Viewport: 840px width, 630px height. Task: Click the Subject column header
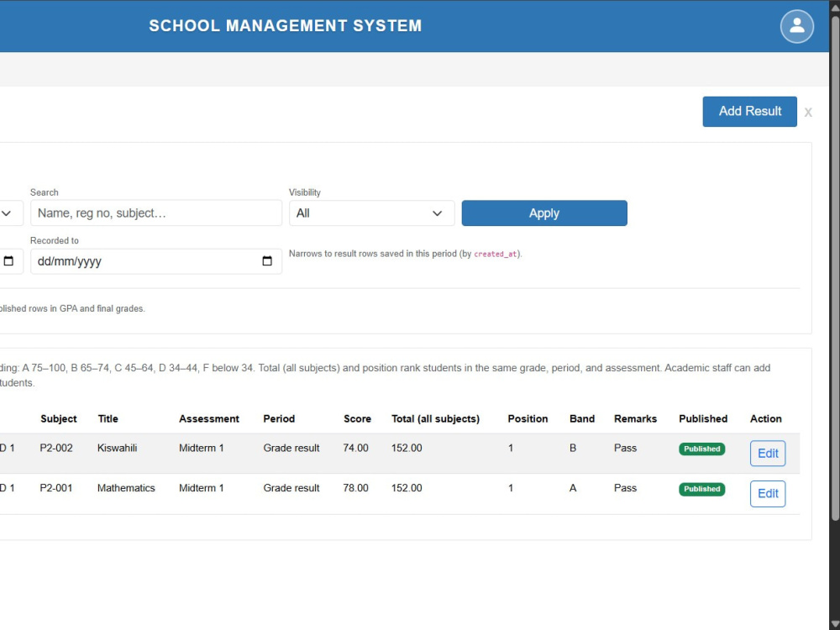(59, 419)
